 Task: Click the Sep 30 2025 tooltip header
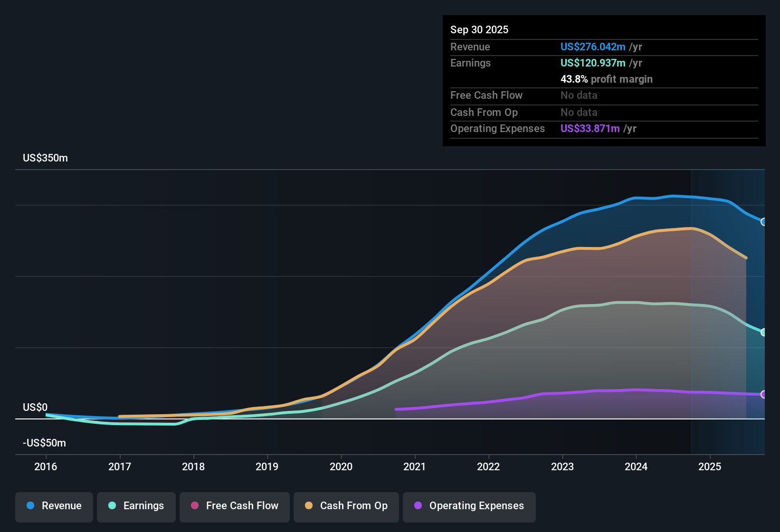(x=479, y=29)
